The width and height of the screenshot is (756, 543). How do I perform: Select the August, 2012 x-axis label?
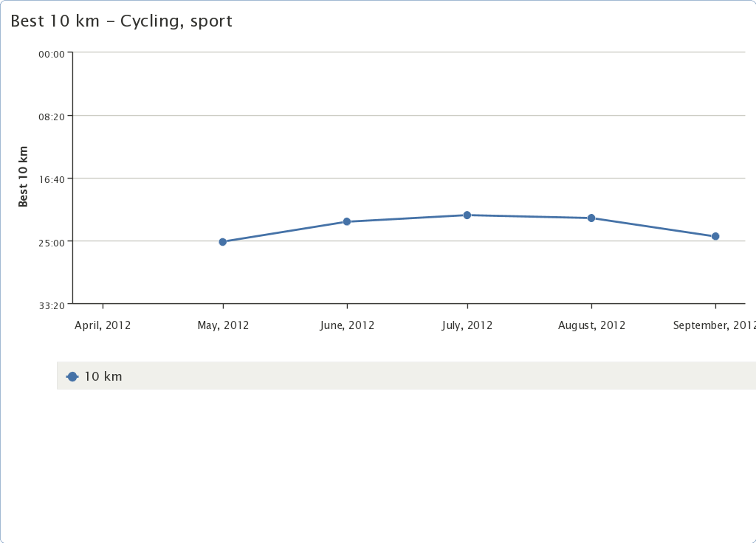click(x=591, y=325)
